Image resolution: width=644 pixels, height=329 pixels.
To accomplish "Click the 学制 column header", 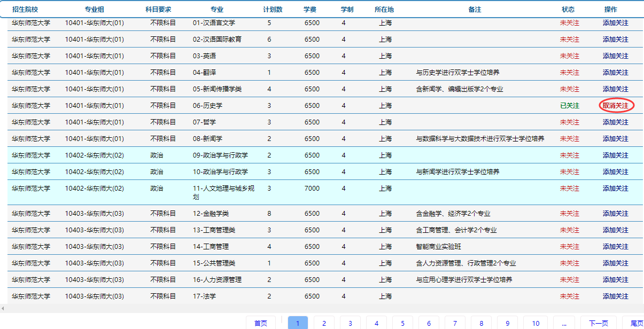I will 347,10.
